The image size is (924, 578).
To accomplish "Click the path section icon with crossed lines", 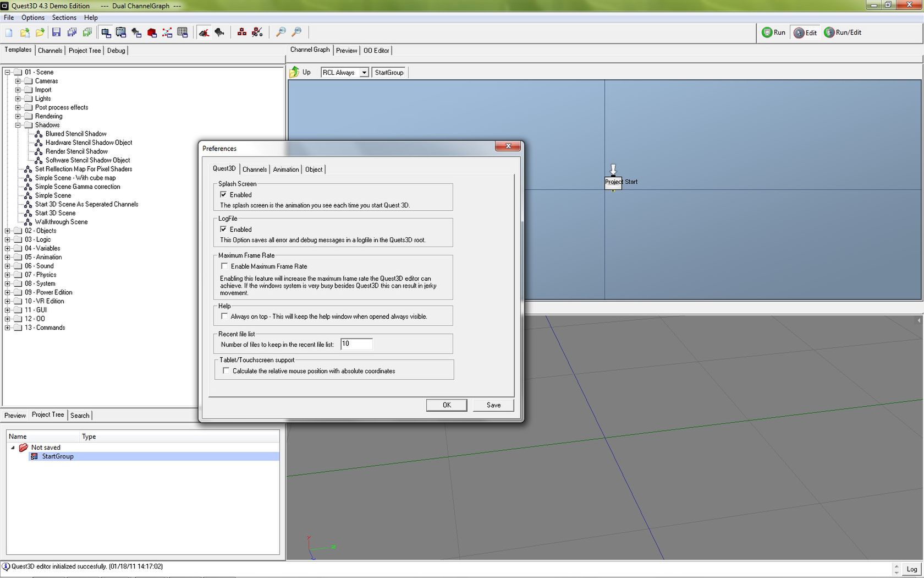I will (x=167, y=32).
